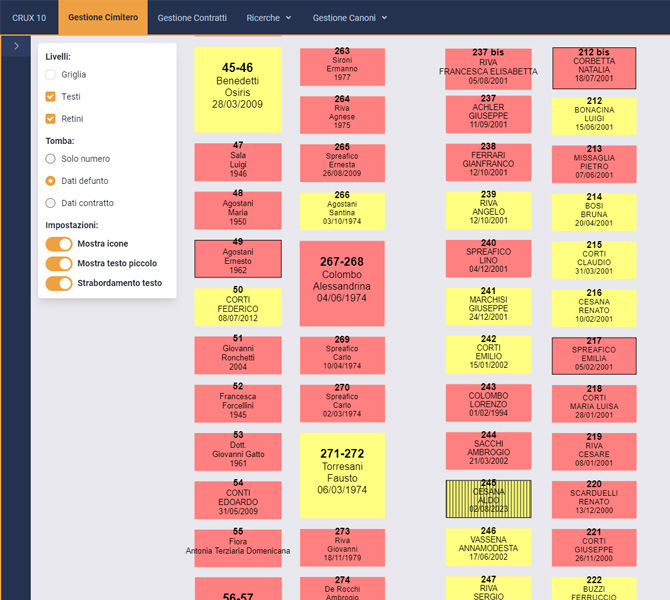Select yellow tomb 50 Corti Federico
This screenshot has height=600, width=670.
pyautogui.click(x=238, y=307)
